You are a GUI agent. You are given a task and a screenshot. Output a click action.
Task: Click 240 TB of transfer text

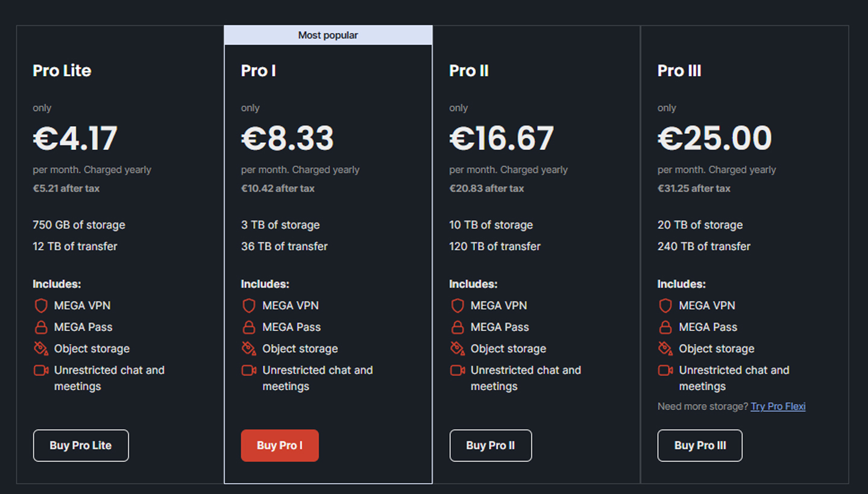point(703,246)
